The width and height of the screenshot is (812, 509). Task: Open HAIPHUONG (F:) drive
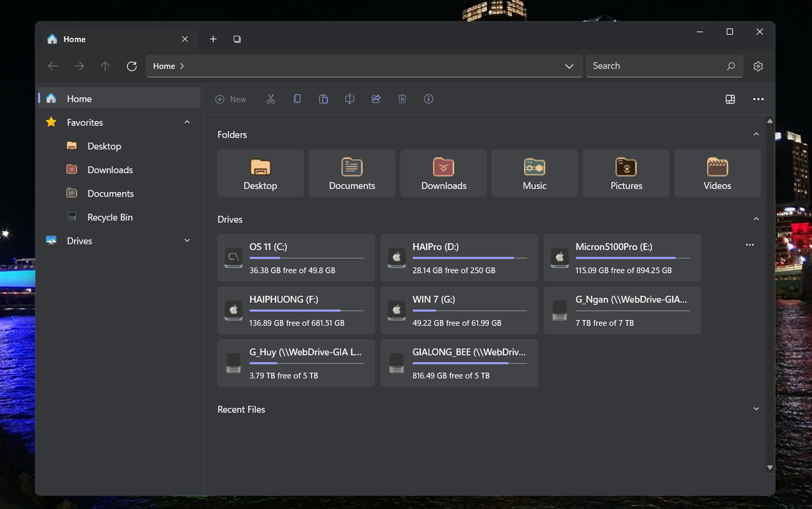(296, 310)
